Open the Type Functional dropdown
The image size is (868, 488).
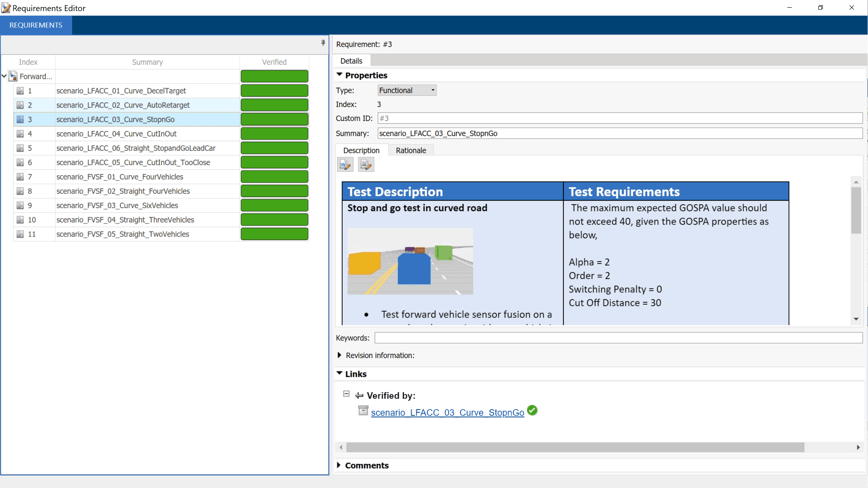point(407,90)
